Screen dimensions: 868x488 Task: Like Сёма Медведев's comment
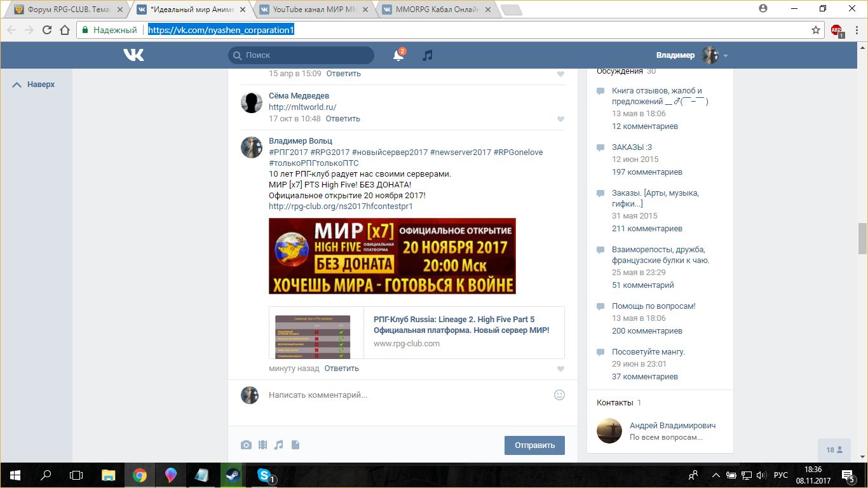click(x=560, y=119)
